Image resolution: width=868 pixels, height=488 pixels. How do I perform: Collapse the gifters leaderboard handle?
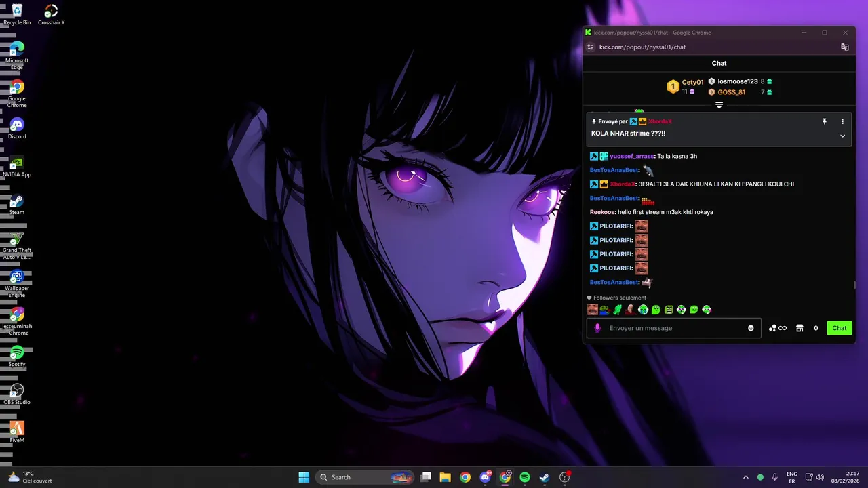[719, 105]
